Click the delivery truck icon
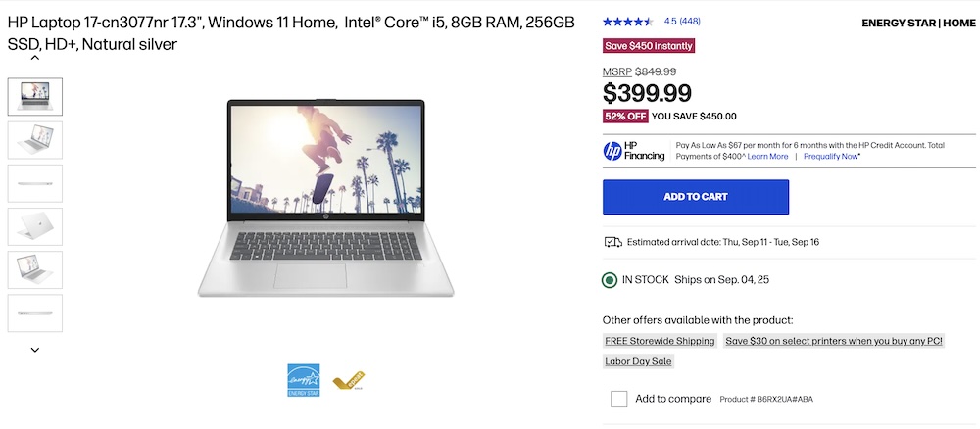The image size is (980, 429). (612, 242)
